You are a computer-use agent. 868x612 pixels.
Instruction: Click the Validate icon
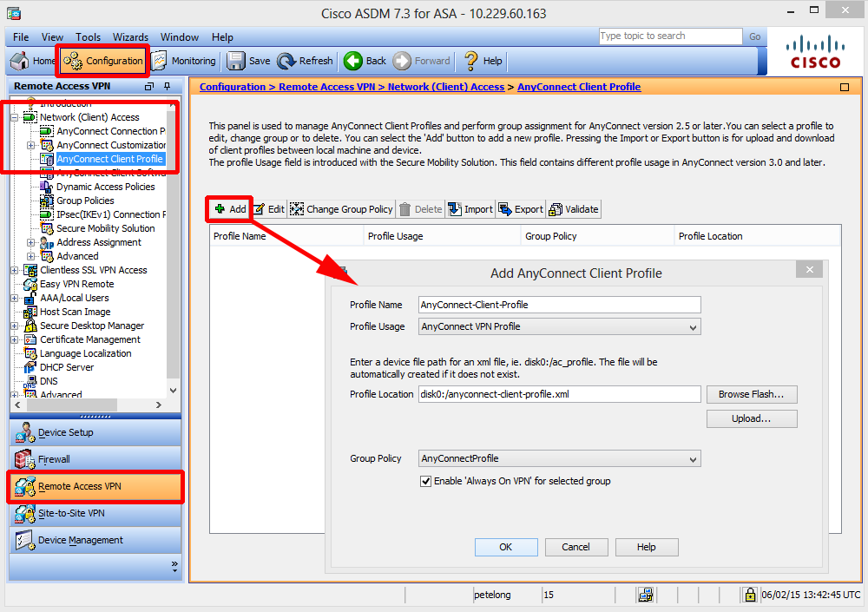click(x=556, y=209)
